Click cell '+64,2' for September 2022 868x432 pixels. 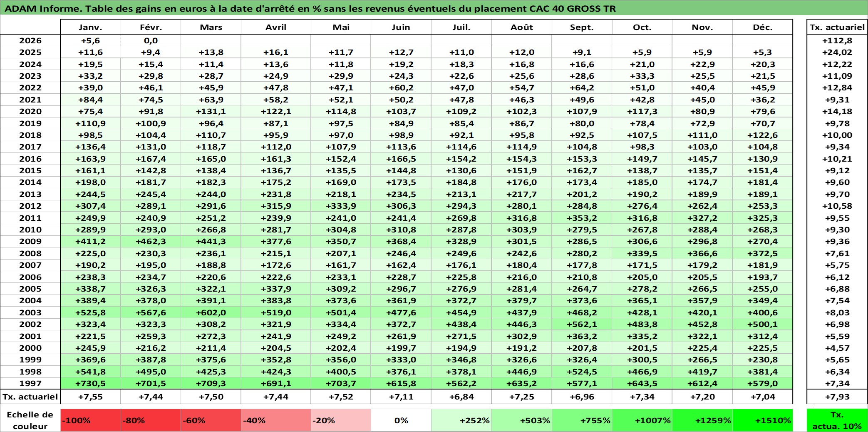pyautogui.click(x=582, y=87)
